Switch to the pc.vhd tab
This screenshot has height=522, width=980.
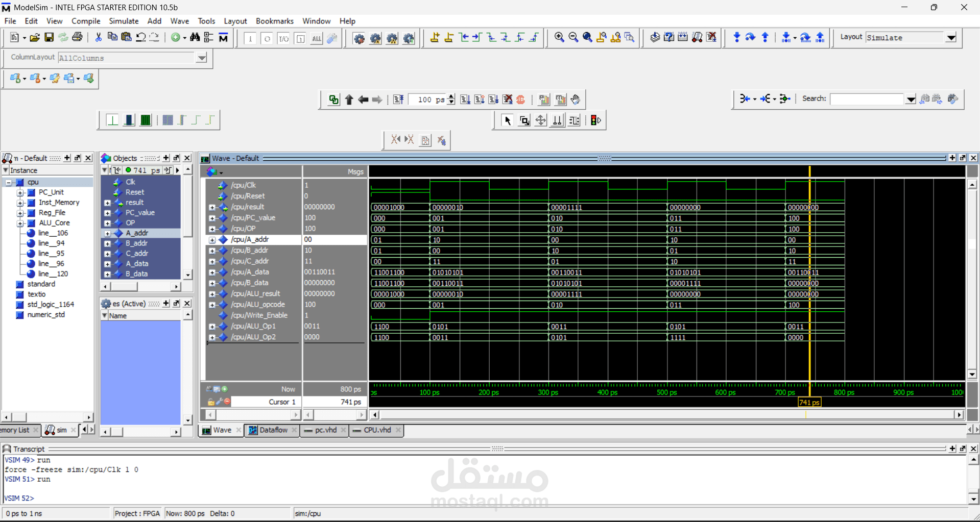[325, 430]
